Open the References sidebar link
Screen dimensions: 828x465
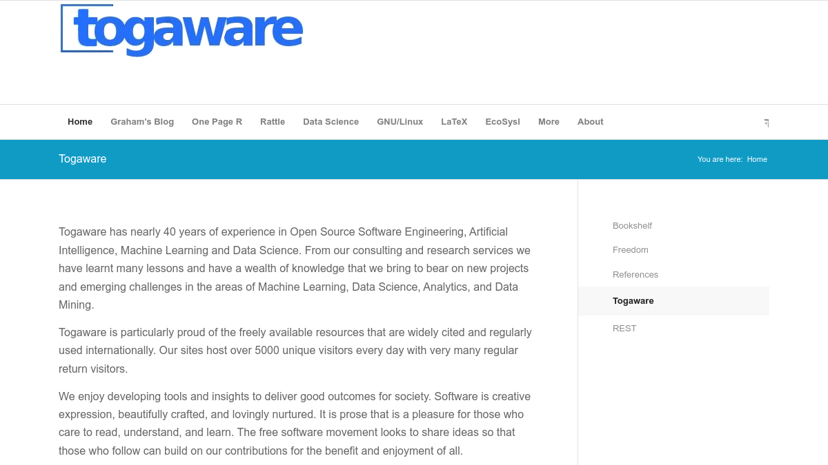click(635, 275)
